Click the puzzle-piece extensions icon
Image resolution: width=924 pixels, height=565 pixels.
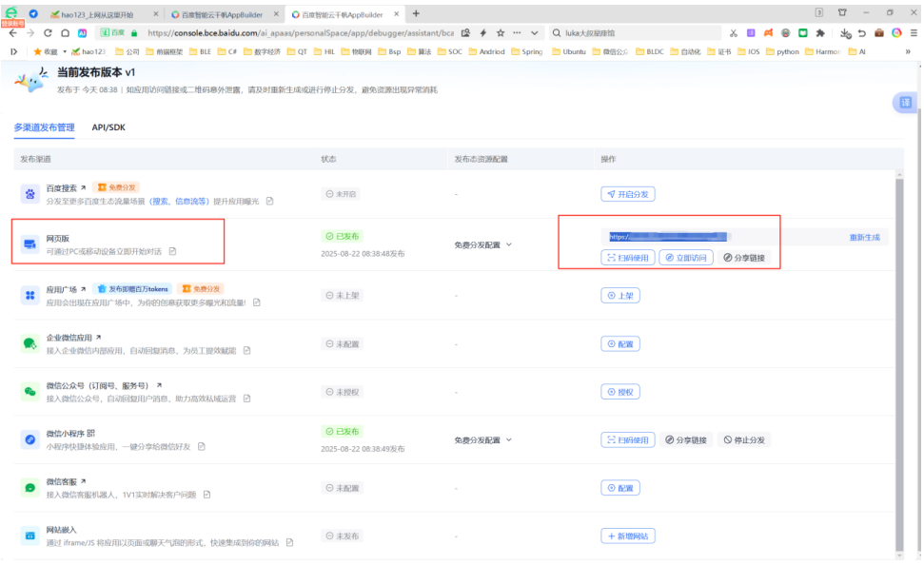tap(820, 33)
